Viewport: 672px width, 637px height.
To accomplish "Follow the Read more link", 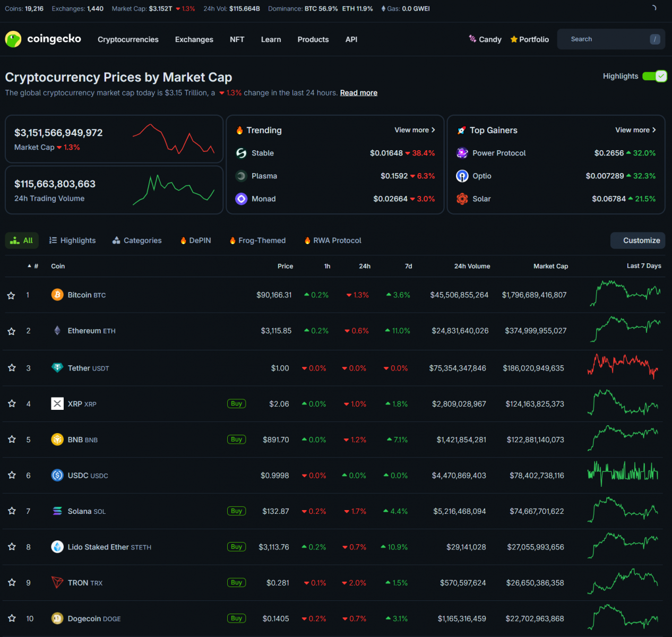I will 358,93.
